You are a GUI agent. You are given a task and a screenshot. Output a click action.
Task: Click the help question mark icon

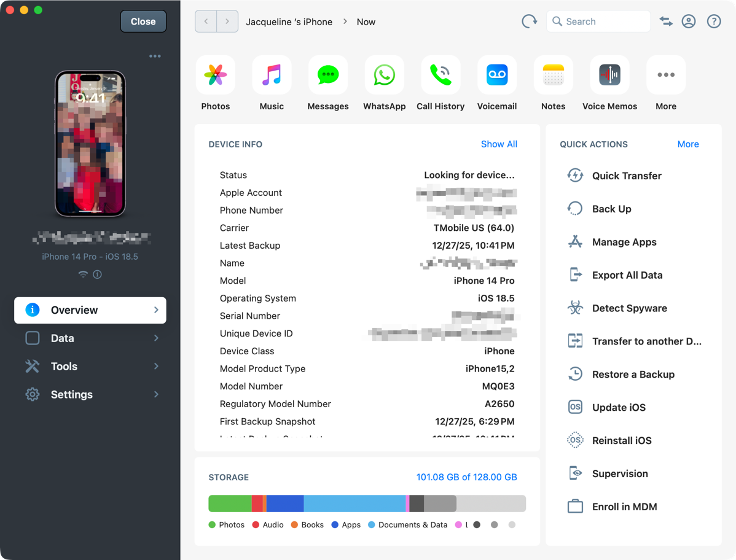click(x=713, y=21)
